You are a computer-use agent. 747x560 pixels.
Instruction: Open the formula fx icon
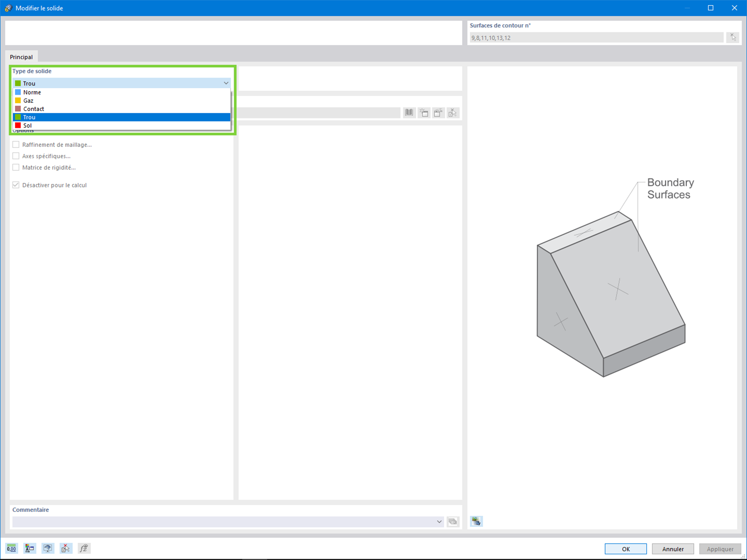84,548
